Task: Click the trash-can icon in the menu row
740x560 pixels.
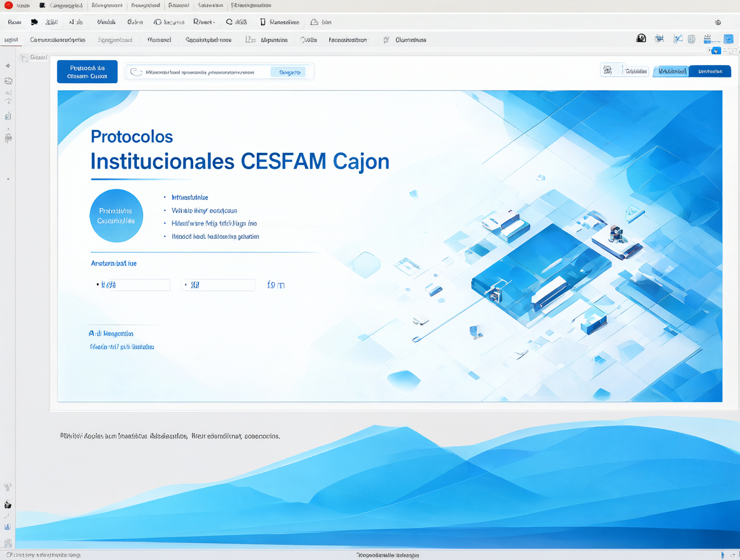Action: (263, 22)
